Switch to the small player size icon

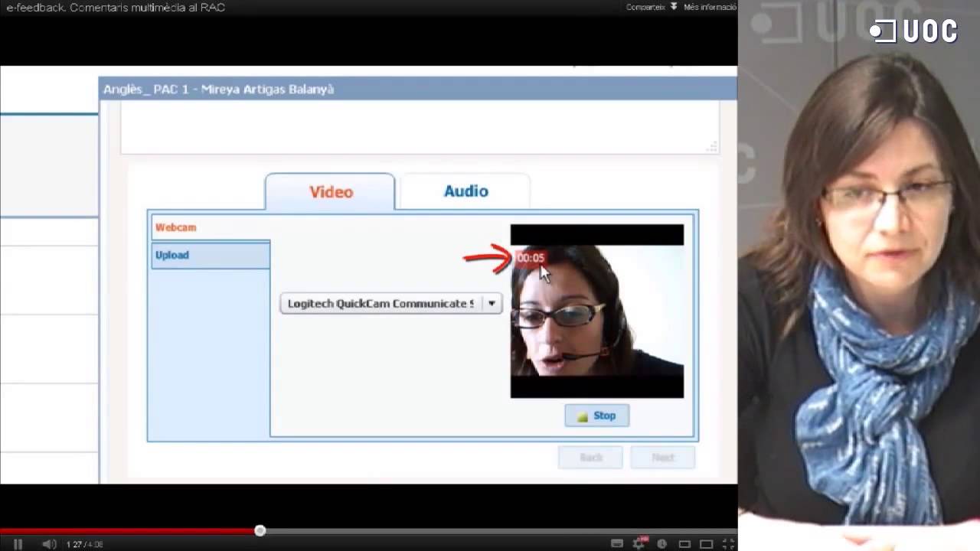(684, 544)
